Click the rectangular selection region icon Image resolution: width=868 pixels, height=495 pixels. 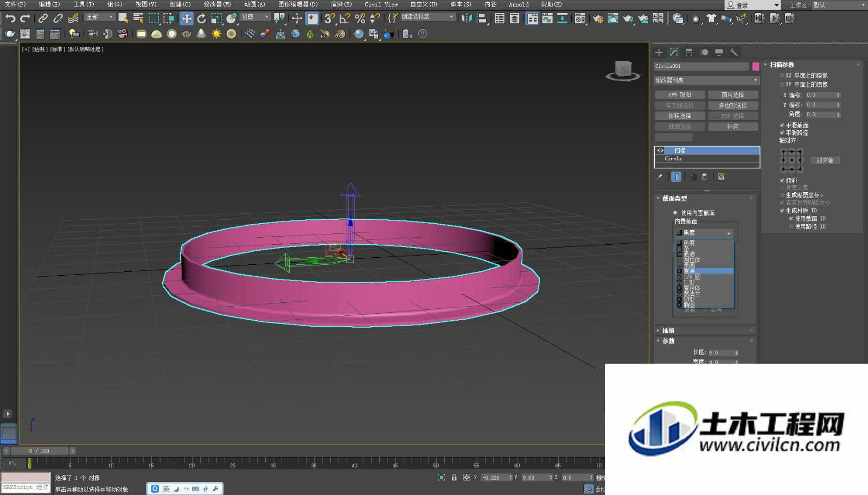tap(154, 18)
